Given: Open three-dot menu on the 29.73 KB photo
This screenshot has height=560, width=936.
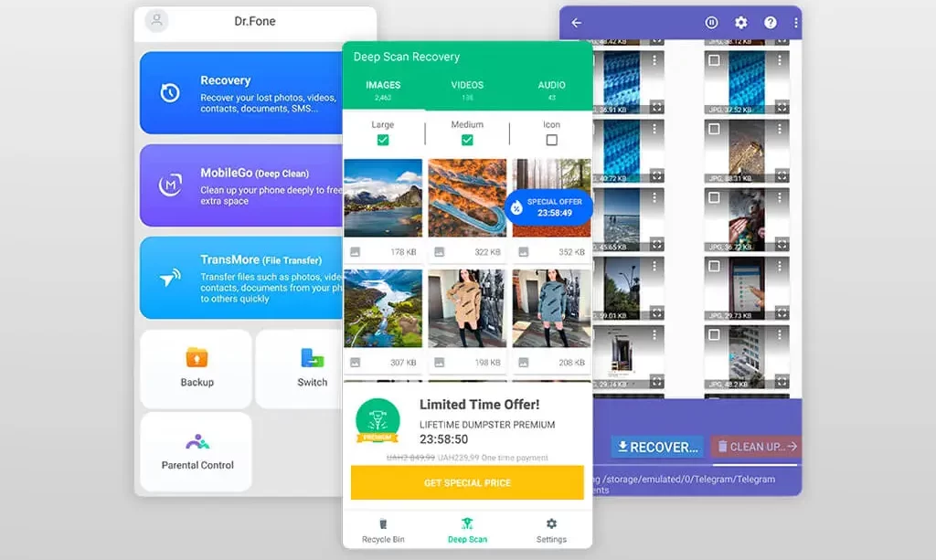Looking at the screenshot, I should 780,266.
